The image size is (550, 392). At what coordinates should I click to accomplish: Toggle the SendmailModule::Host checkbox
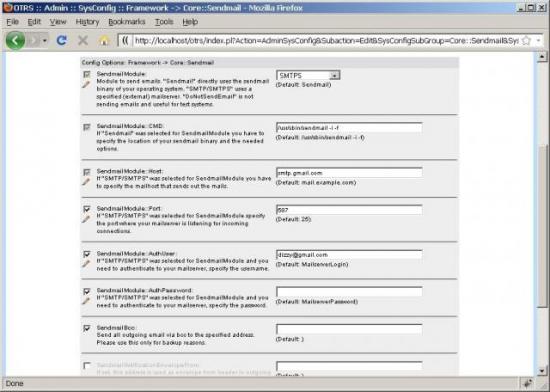coord(87,172)
